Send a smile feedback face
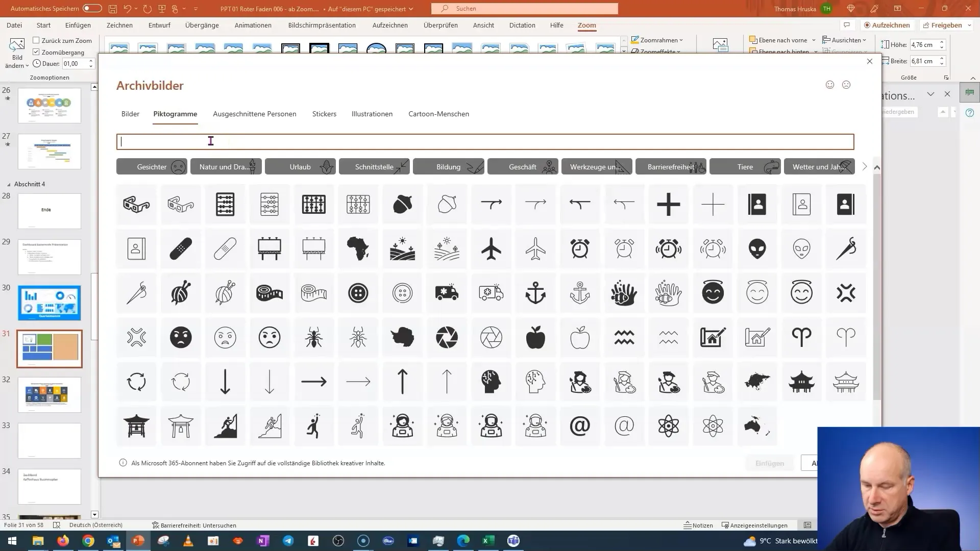 (x=830, y=85)
